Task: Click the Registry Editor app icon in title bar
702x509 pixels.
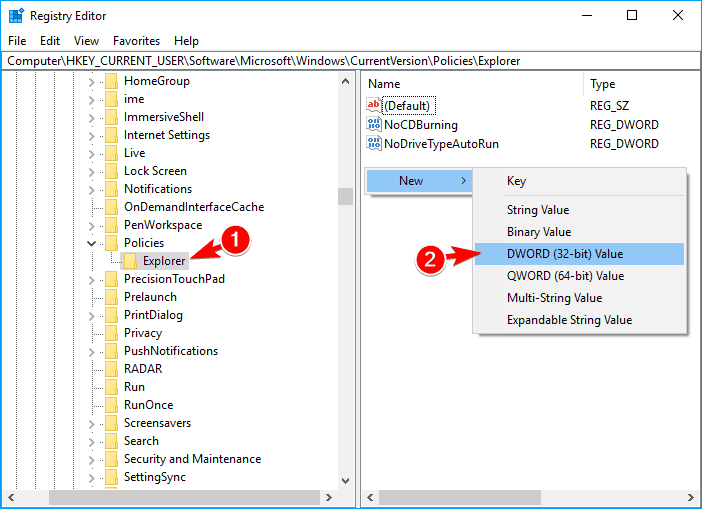Action: (x=16, y=16)
